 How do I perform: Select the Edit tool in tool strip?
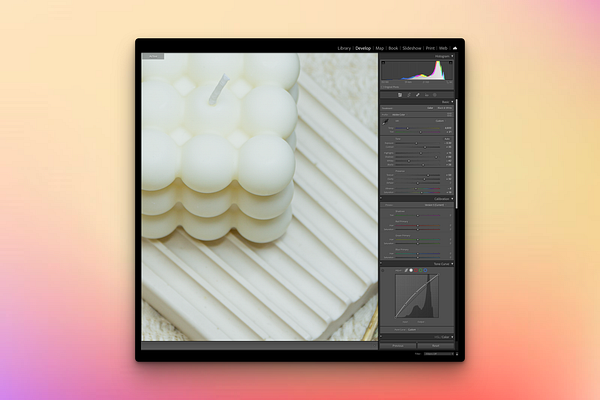point(400,95)
